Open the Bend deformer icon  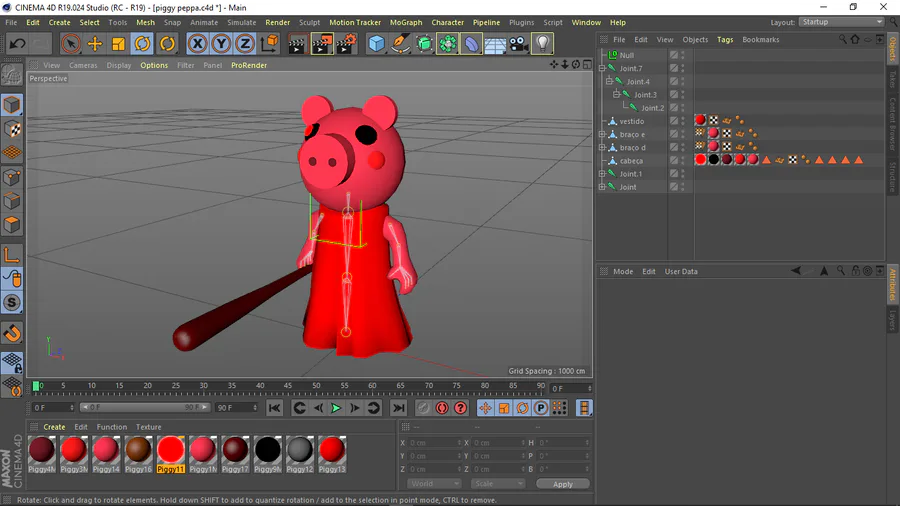[471, 44]
